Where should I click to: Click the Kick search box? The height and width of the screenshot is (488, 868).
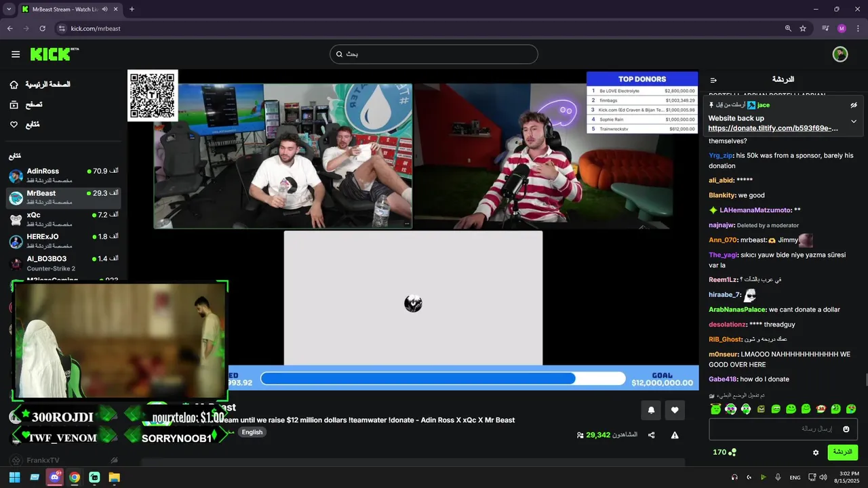click(x=434, y=54)
